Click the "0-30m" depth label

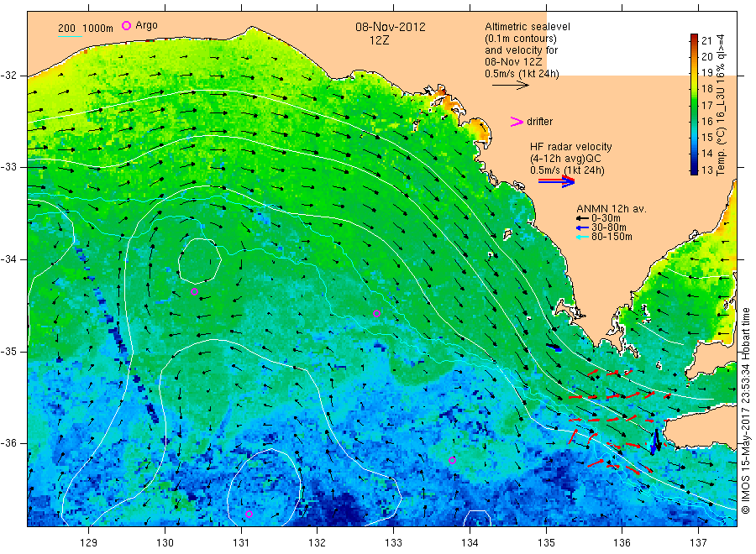(x=606, y=218)
